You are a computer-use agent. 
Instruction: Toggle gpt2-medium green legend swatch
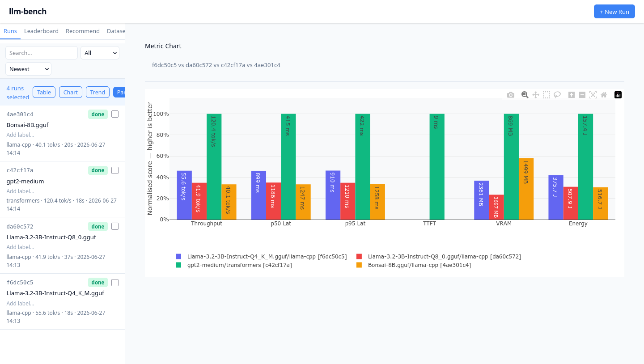(x=178, y=265)
